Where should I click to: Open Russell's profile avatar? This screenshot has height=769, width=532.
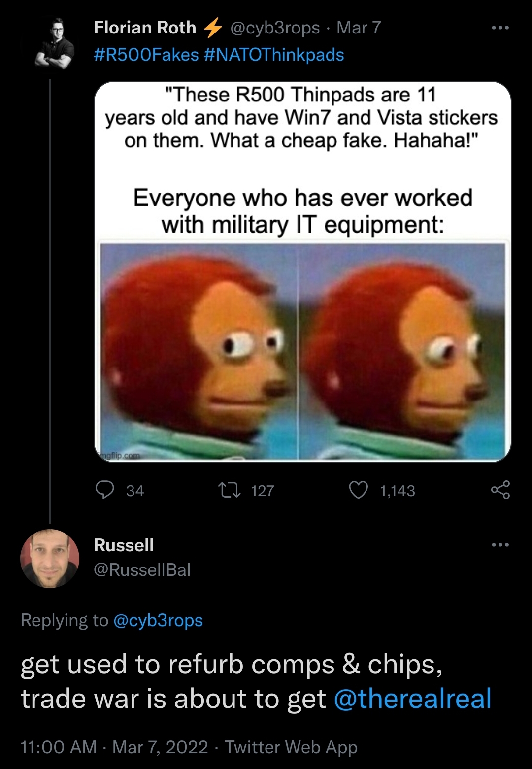(50, 559)
